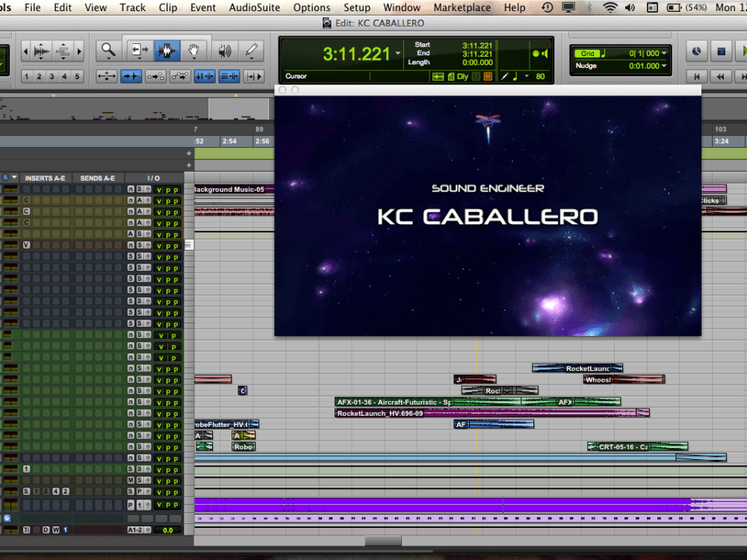Click the battery status icon
747x560 pixels.
point(674,7)
